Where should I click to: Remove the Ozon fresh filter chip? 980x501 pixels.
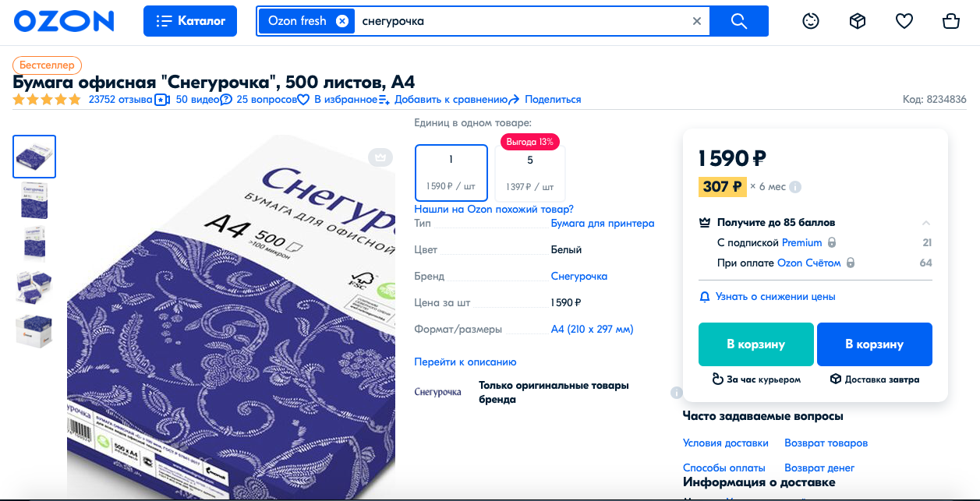click(x=341, y=21)
